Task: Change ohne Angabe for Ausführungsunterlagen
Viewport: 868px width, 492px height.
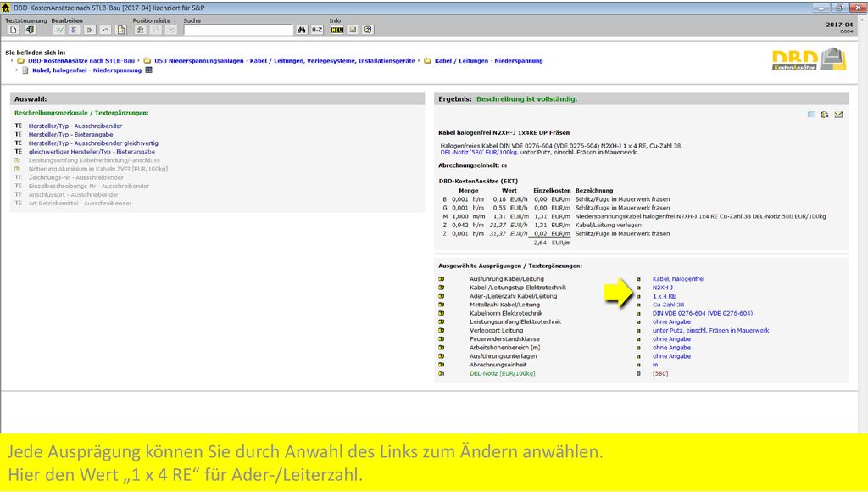Action: tap(671, 356)
